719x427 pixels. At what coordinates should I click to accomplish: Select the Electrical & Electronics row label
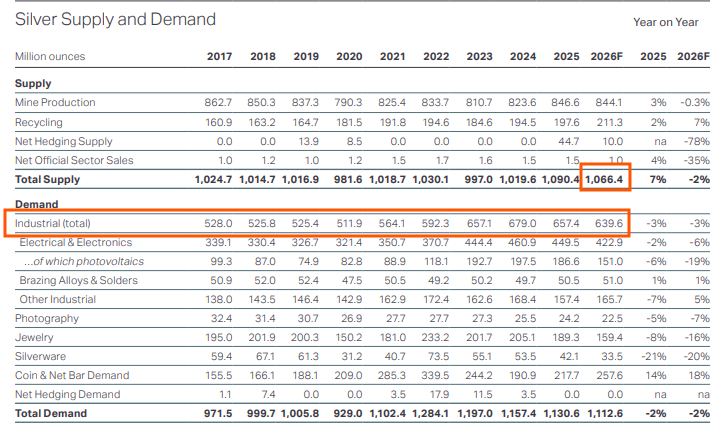(x=76, y=242)
